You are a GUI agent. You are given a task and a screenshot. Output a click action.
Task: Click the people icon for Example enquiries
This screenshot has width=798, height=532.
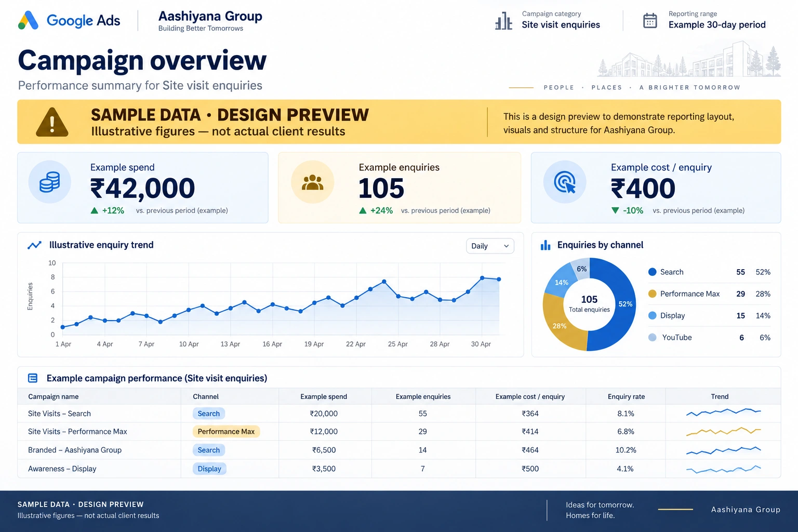click(312, 182)
